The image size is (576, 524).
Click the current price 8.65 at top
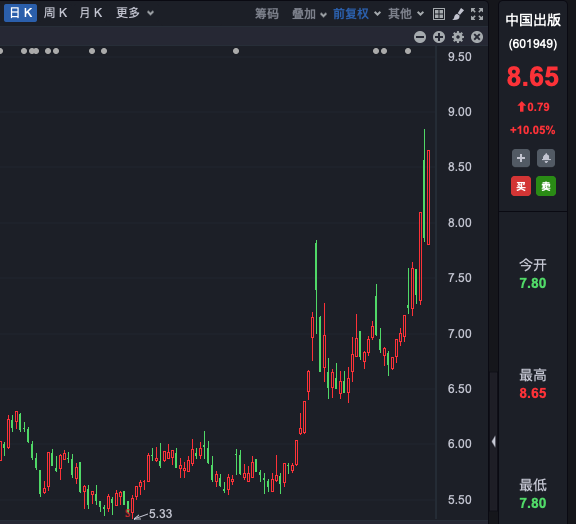point(533,77)
